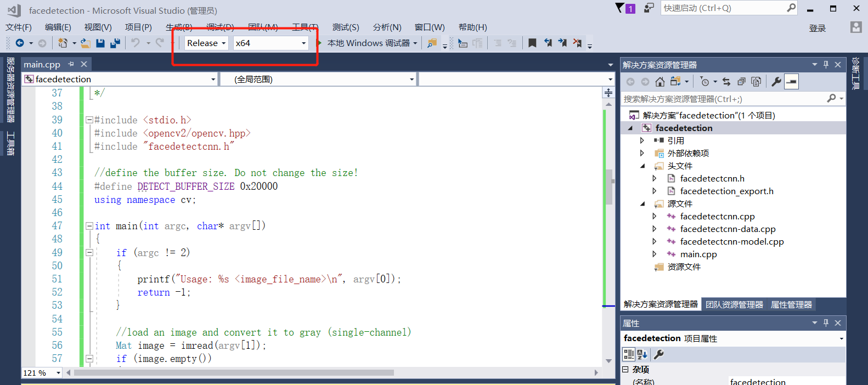Click the Undo arrow icon
This screenshot has height=385, width=868.
136,43
